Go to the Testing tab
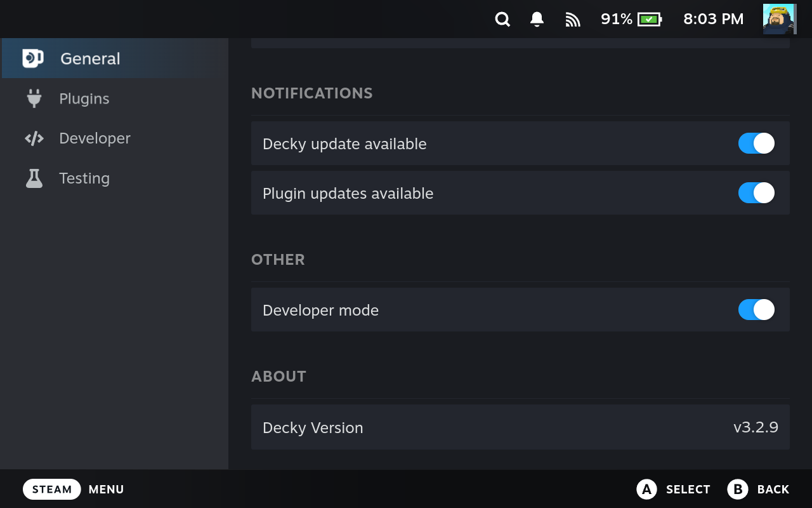 (115, 178)
